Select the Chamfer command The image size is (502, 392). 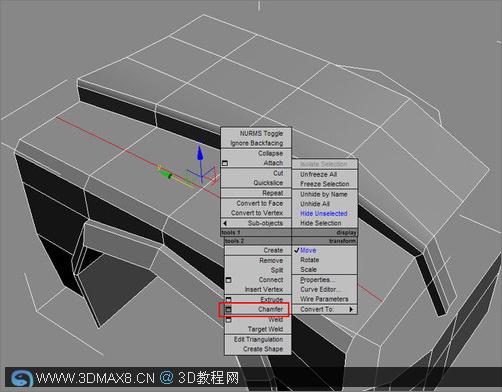[x=270, y=309]
